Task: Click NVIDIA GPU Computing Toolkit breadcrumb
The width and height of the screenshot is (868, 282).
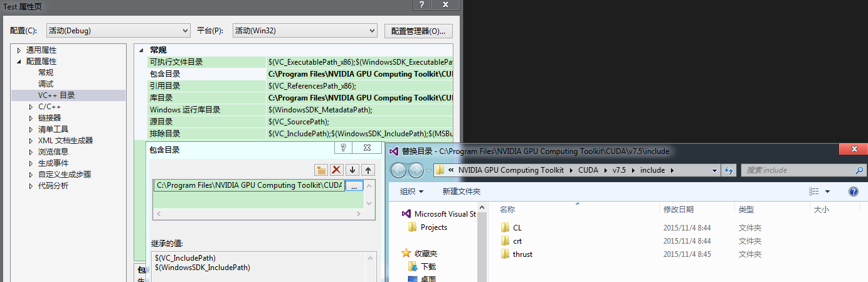Action: [x=511, y=170]
